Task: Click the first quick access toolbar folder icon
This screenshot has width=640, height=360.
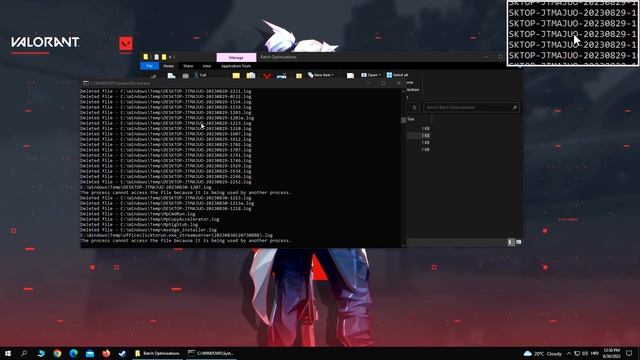Action: pos(146,57)
